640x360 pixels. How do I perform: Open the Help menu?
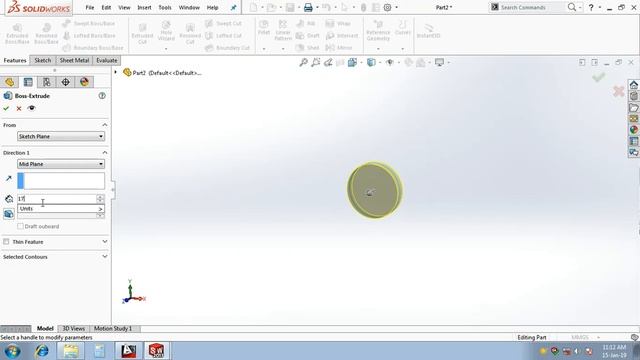coord(212,7)
